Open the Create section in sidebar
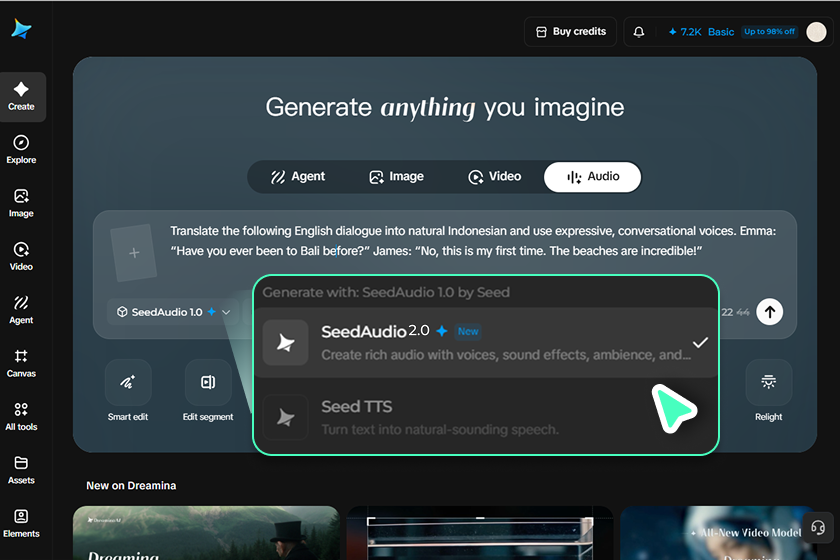Image resolution: width=840 pixels, height=560 pixels. coord(21,96)
